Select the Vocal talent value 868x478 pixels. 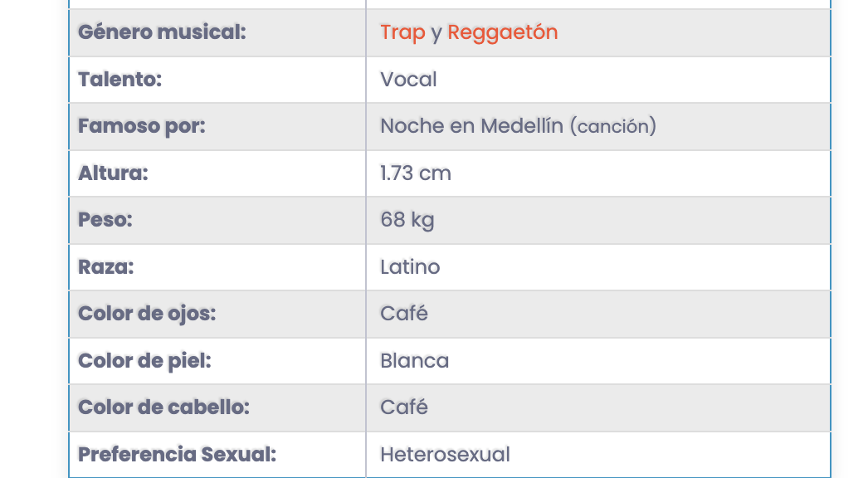tap(408, 80)
